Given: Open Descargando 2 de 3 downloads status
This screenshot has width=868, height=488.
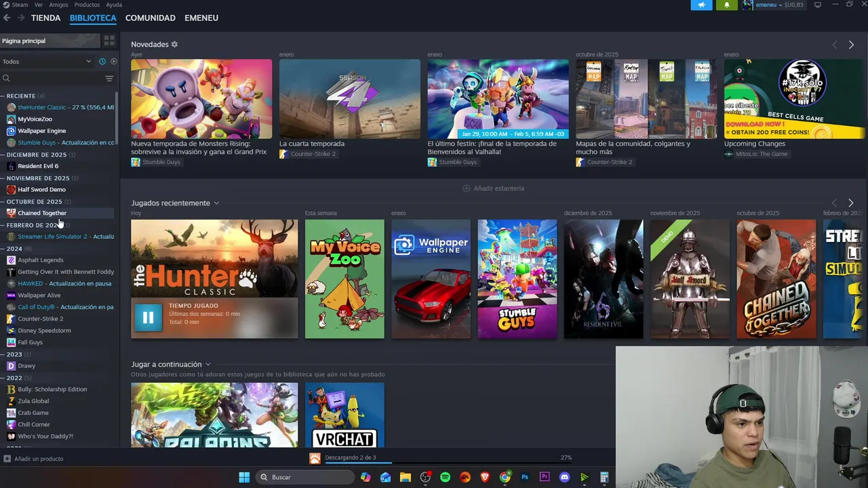Looking at the screenshot, I should coord(350,457).
